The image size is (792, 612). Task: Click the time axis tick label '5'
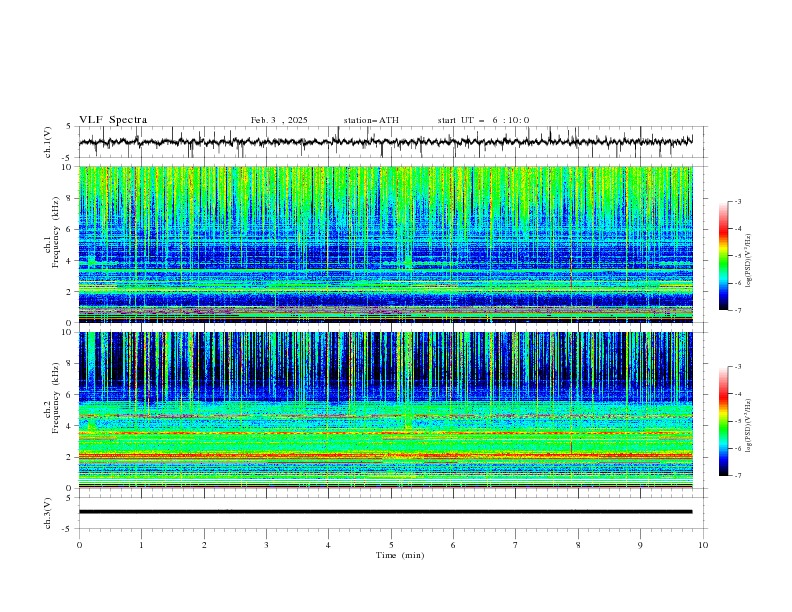(x=391, y=545)
